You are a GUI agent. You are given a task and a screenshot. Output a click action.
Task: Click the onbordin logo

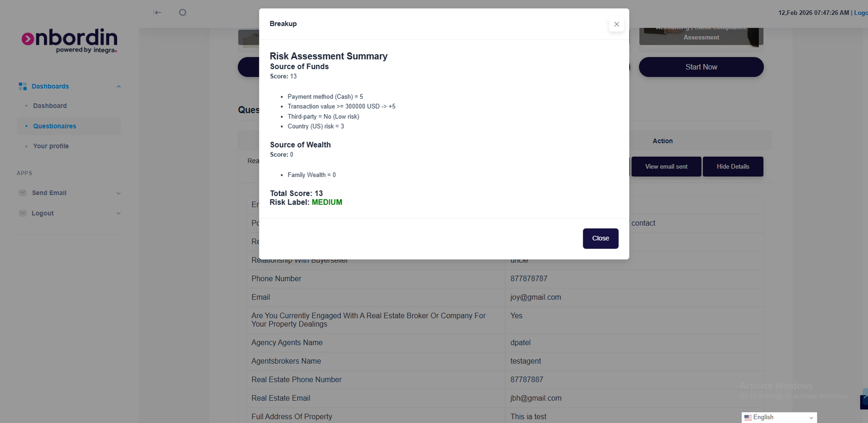coord(69,40)
